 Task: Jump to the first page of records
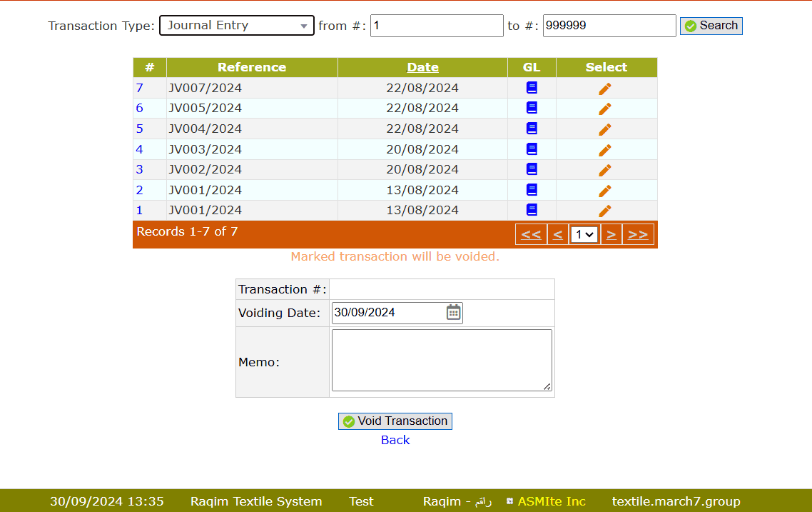(x=531, y=234)
